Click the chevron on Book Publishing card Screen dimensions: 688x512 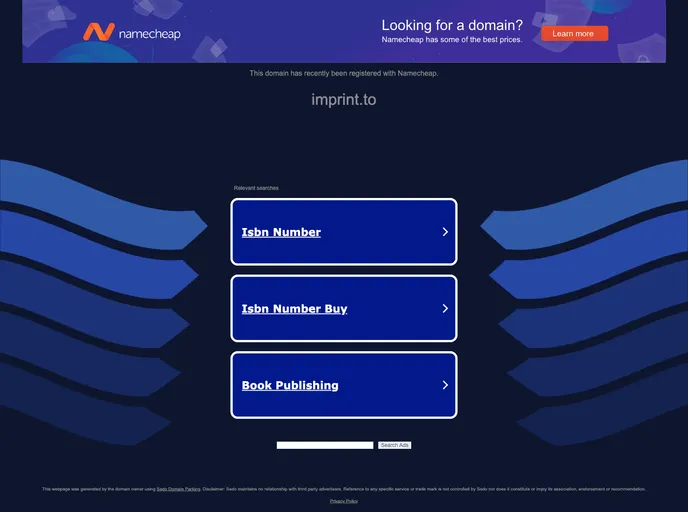tap(445, 385)
